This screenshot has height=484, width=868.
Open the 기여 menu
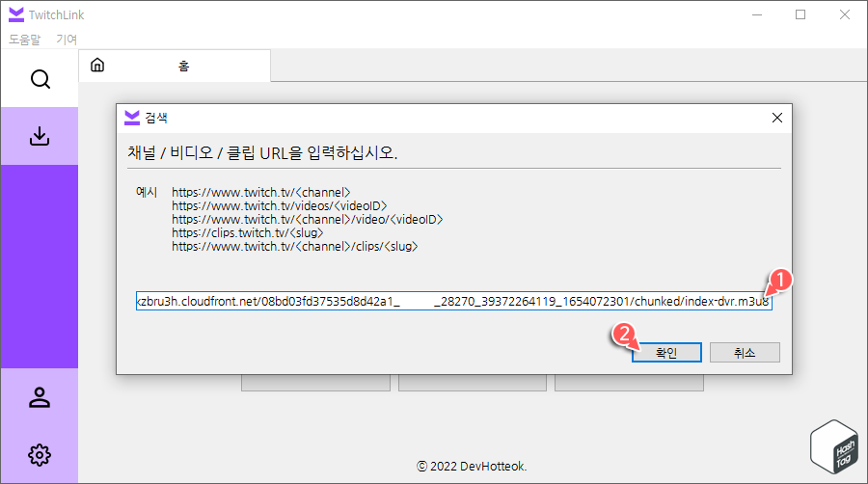click(x=67, y=40)
